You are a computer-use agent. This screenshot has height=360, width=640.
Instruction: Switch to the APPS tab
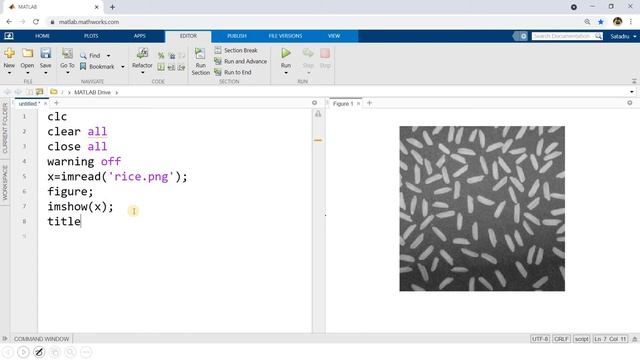click(140, 36)
